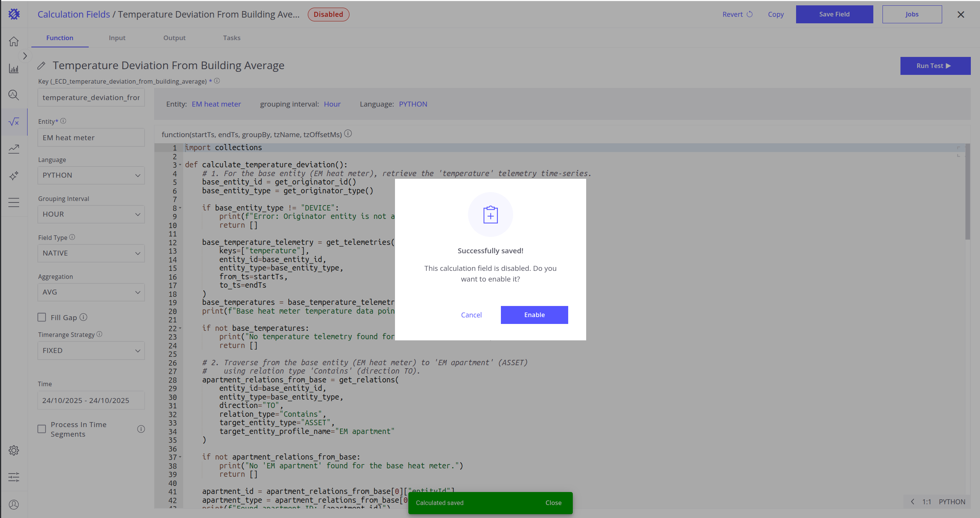
Task: Open the settings gear in the sidebar
Action: click(14, 450)
